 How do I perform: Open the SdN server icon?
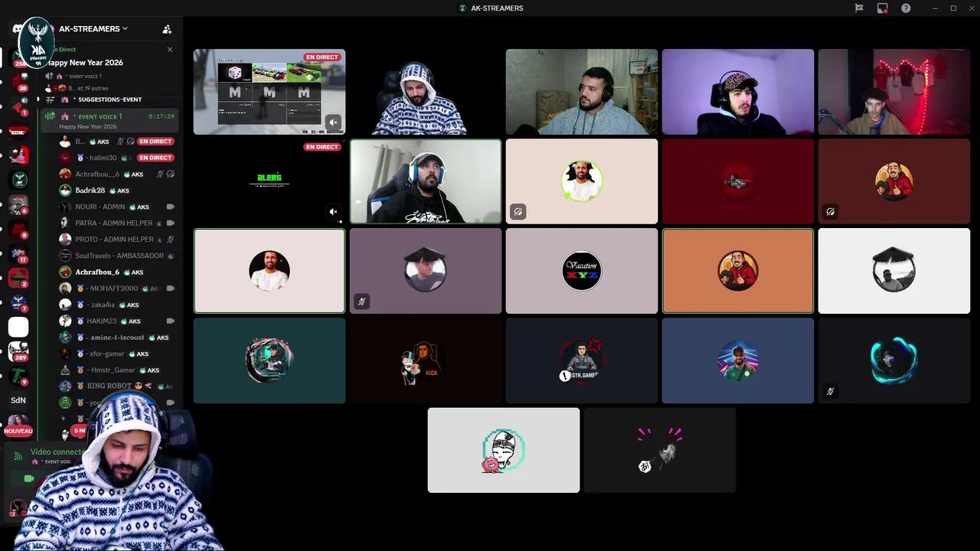tap(18, 400)
